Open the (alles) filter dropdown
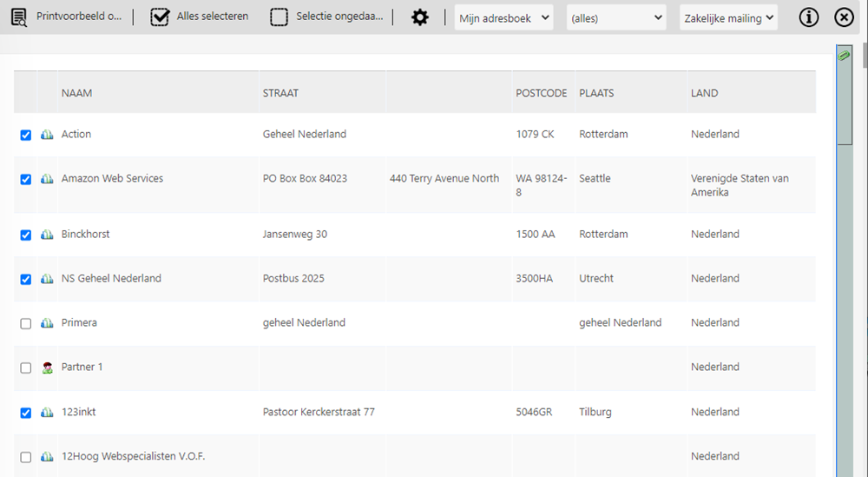868x477 pixels. 616,17
